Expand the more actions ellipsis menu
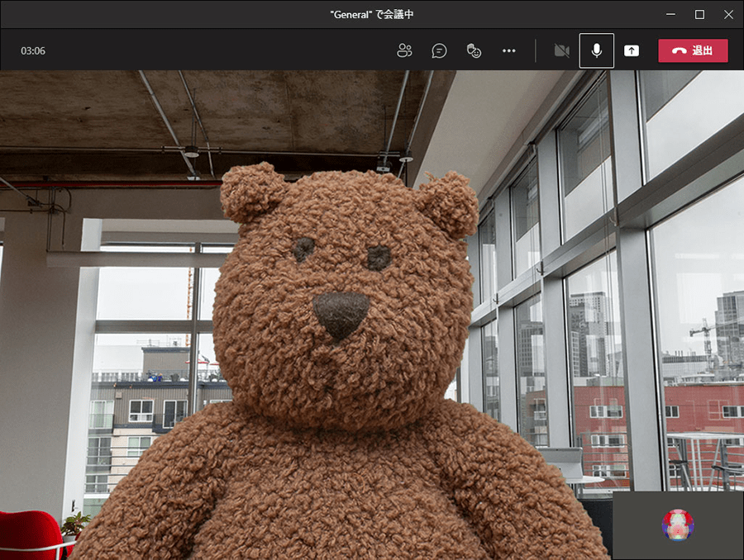 (x=508, y=50)
